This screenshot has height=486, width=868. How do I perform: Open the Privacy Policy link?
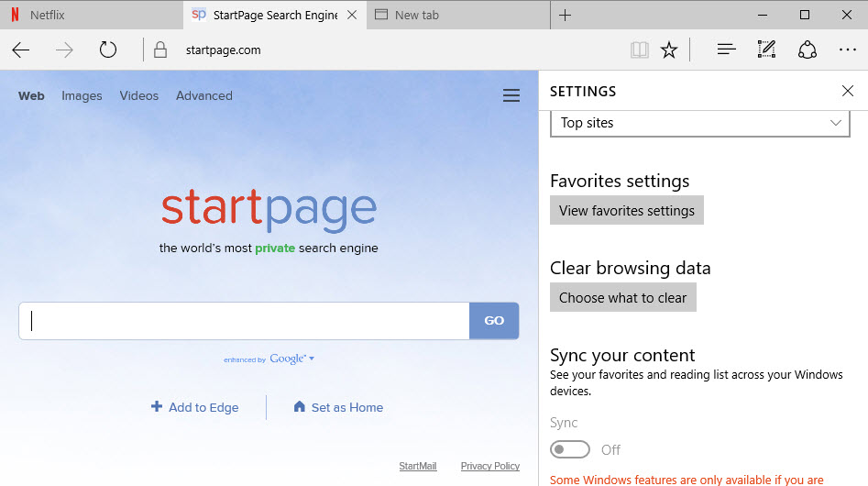pos(489,466)
